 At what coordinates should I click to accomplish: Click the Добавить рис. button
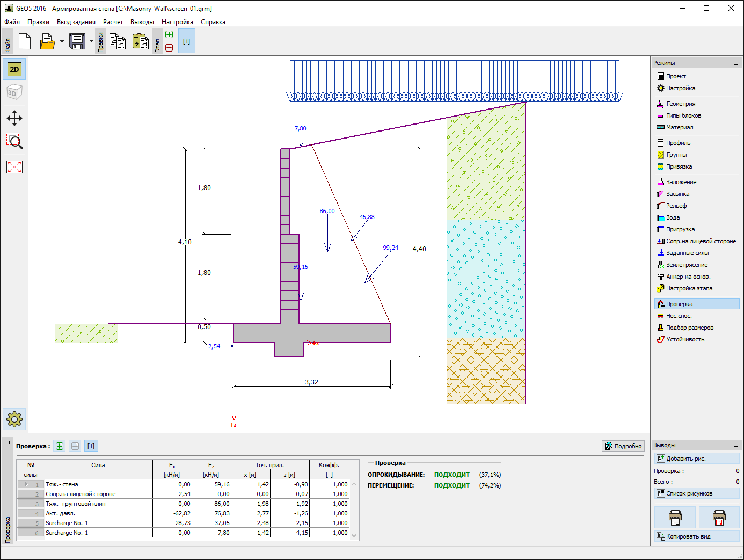click(x=697, y=459)
